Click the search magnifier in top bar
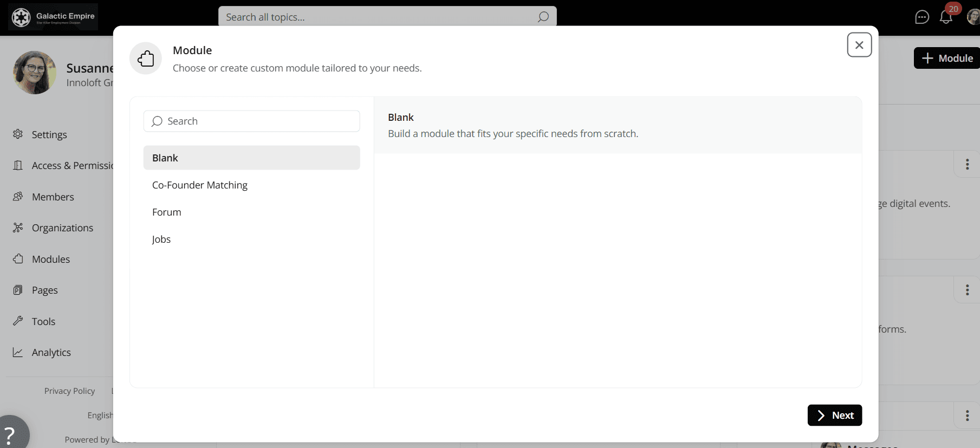Image resolution: width=980 pixels, height=448 pixels. tap(543, 17)
